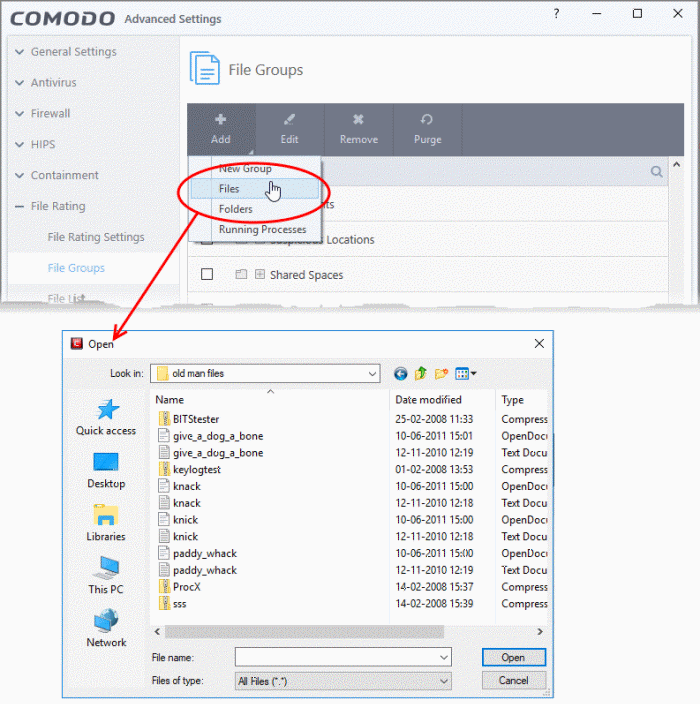Expand the Firewall section
The width and height of the screenshot is (700, 704).
19,114
